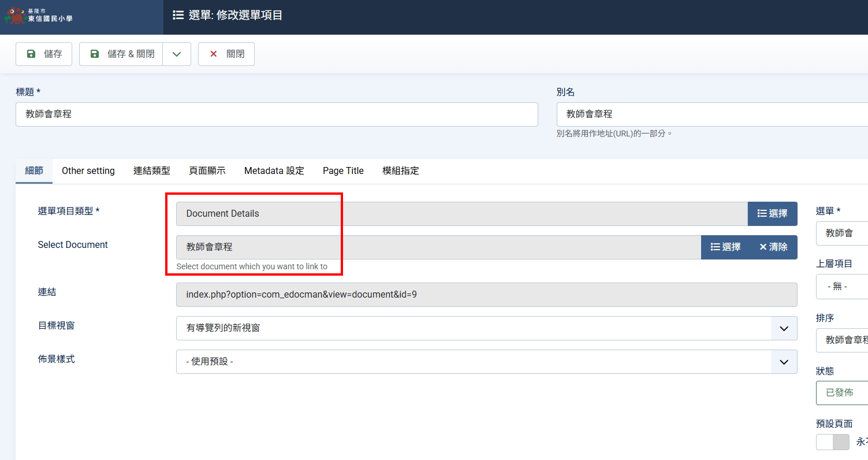The image size is (868, 460).
Task: Click the menu list icon beside page title
Action: [x=178, y=15]
